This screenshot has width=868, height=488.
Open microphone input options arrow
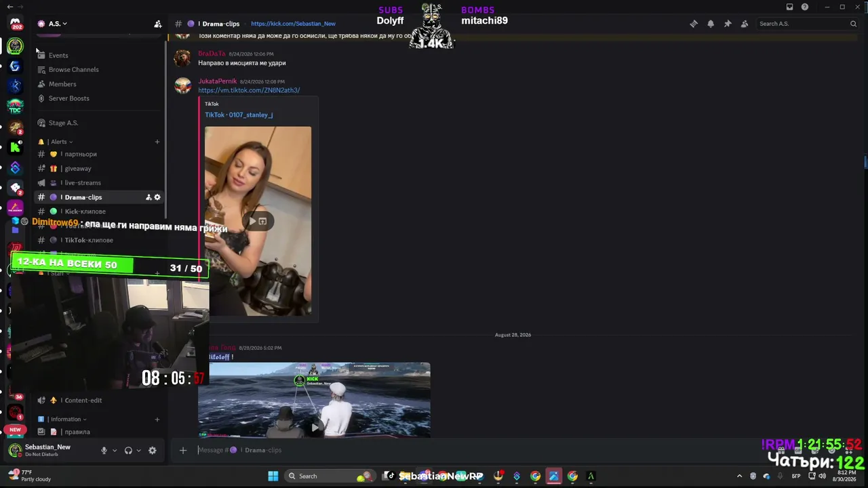click(115, 450)
